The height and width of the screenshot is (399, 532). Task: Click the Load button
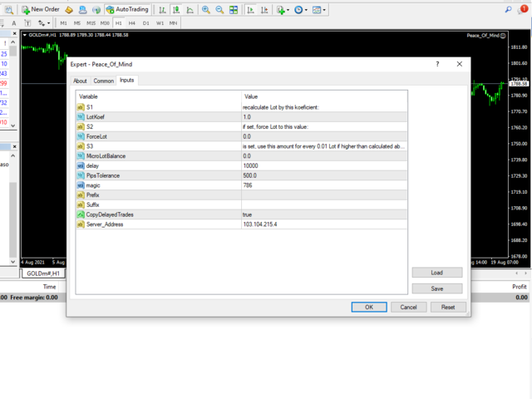click(437, 273)
